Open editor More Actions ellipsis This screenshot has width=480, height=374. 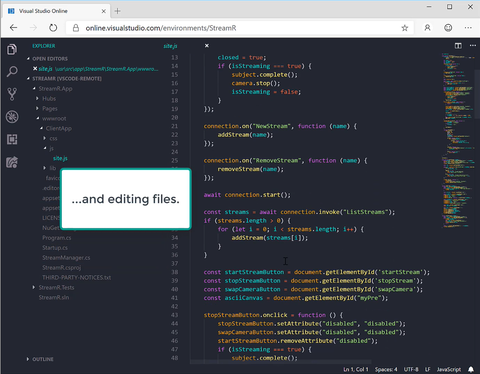473,46
